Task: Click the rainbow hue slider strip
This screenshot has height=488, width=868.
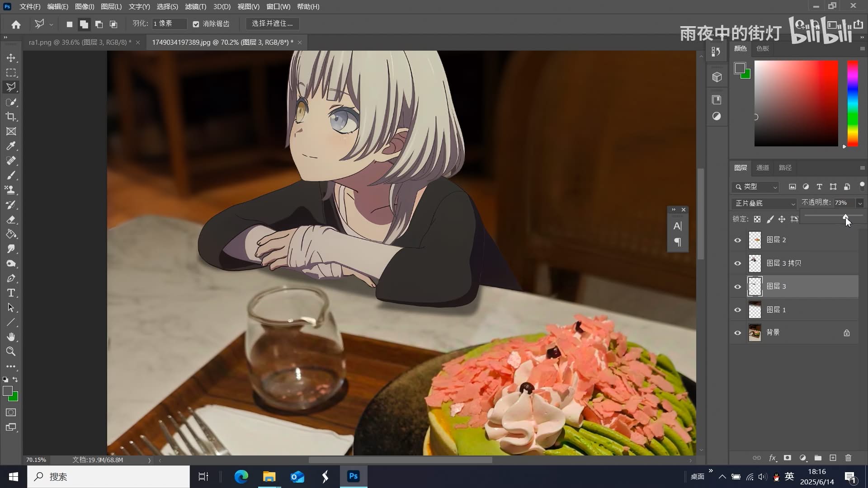Action: [x=853, y=103]
